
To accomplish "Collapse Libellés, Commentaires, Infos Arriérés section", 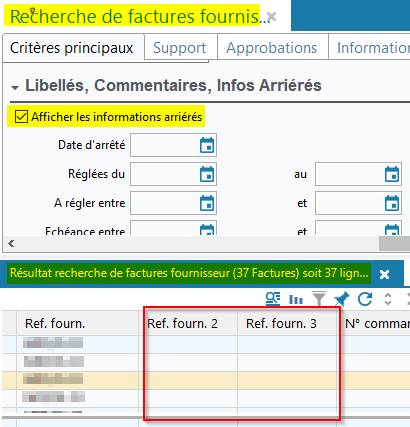I will click(x=15, y=88).
